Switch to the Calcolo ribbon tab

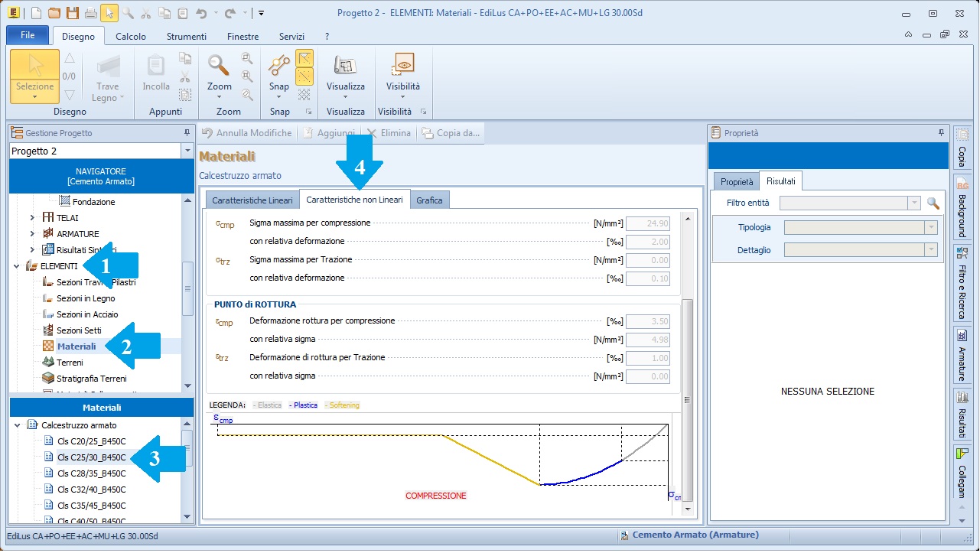131,36
